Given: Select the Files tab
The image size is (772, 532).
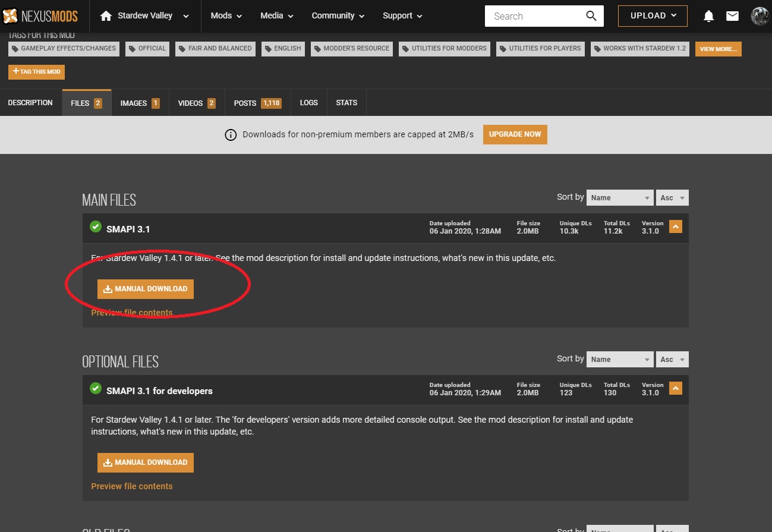Looking at the screenshot, I should [87, 103].
